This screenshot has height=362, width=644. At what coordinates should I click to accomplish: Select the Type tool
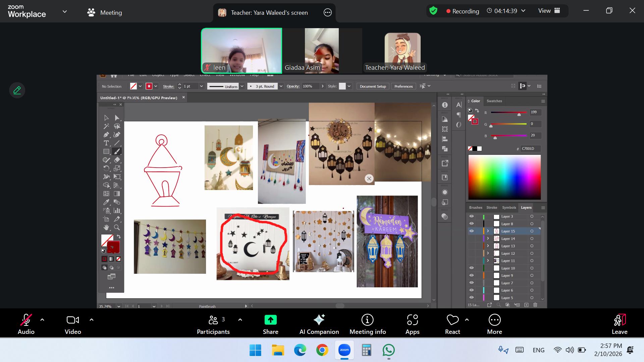tap(106, 143)
